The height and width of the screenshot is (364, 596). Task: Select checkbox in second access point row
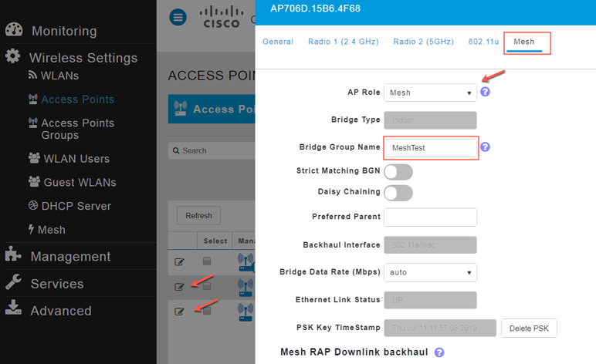207,285
